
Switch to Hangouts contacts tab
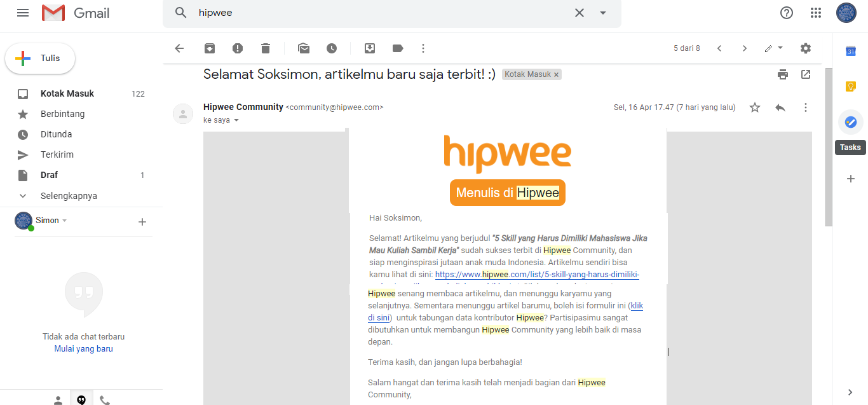58,400
